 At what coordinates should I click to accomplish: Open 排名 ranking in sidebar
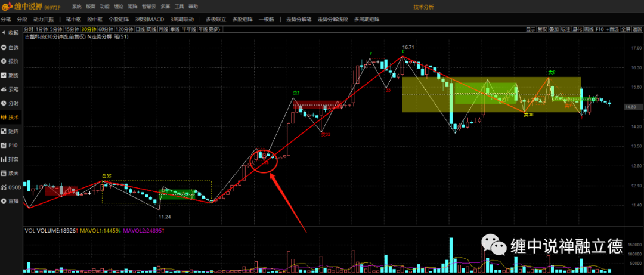(11, 159)
